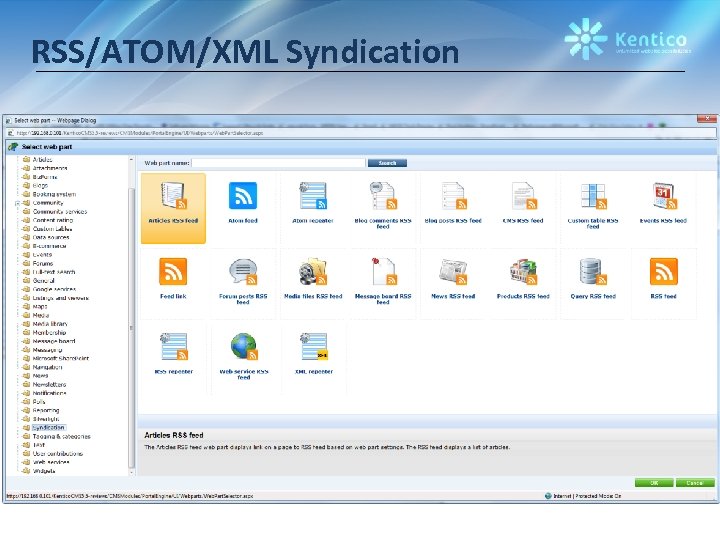Select the RSS repeater web part
The height and width of the screenshot is (540, 720).
click(x=174, y=354)
